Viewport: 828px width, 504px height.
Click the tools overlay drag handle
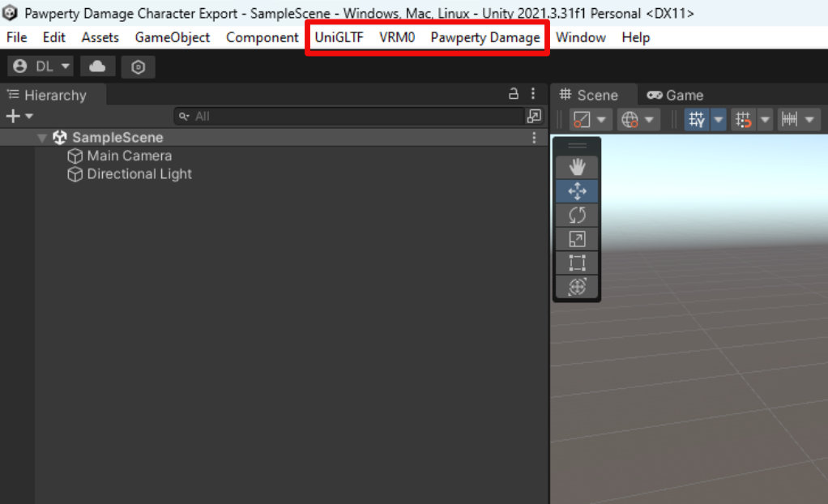tap(577, 146)
